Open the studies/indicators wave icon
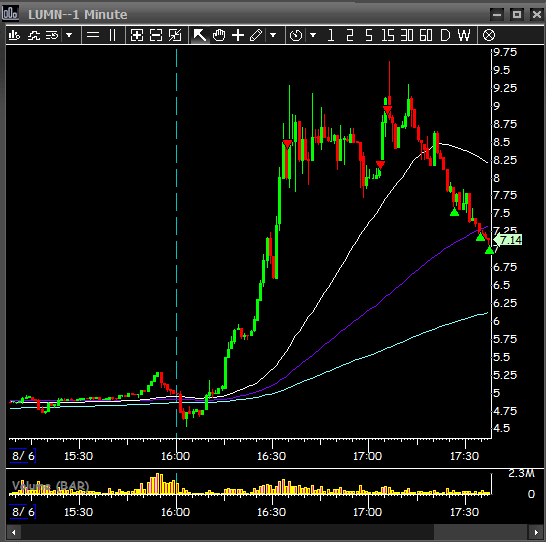 coord(33,35)
